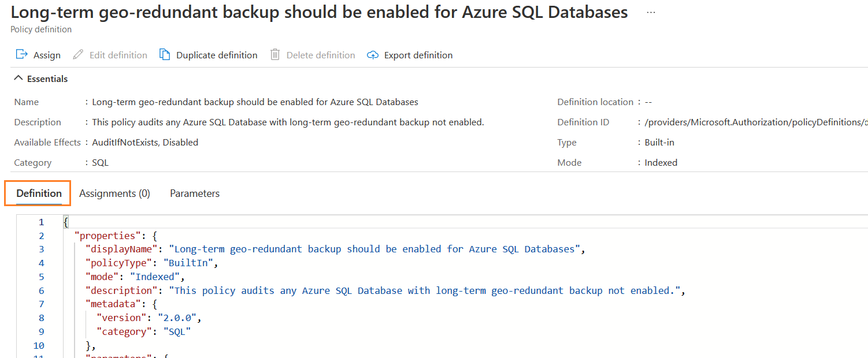Click the Export definition button text
The width and height of the screenshot is (868, 358).
[418, 55]
